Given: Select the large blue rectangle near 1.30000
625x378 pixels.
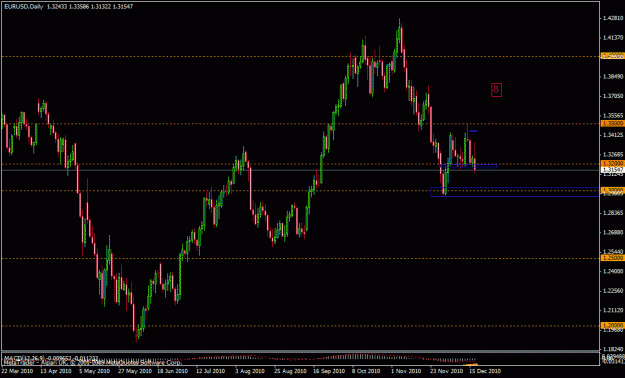Looking at the screenshot, I should coord(515,192).
